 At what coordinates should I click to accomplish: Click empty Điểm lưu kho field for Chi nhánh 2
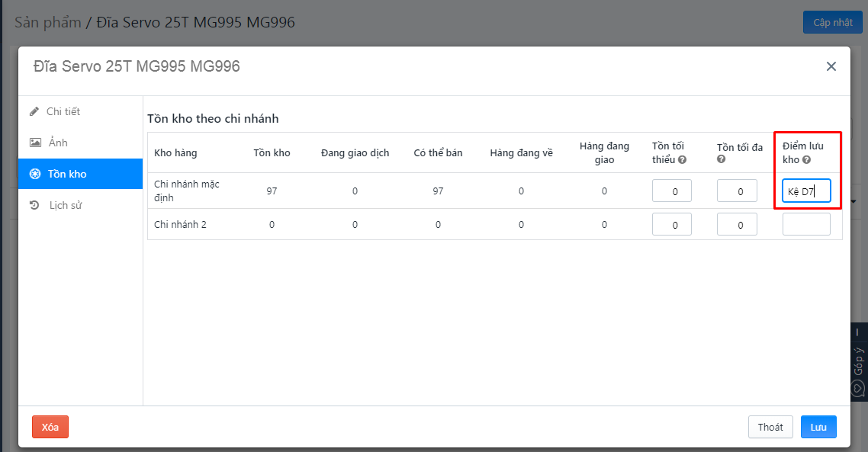(806, 225)
